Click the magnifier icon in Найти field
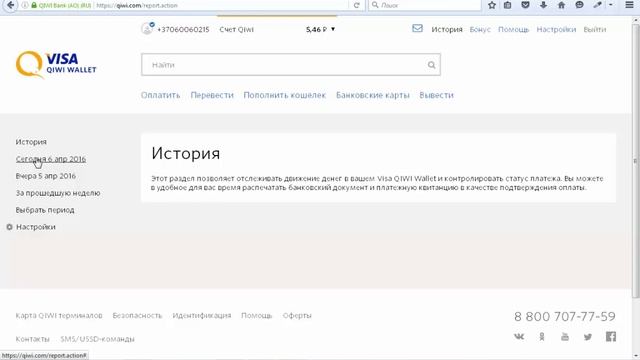Viewport: 640px width, 360px height. 431,65
